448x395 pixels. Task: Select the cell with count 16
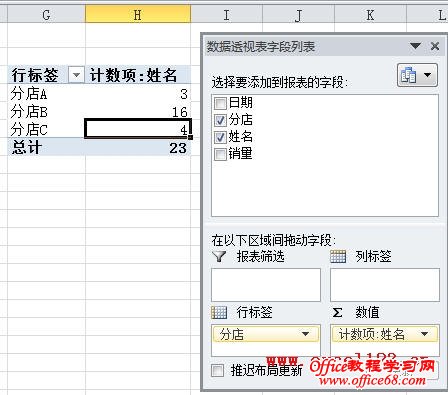(138, 111)
